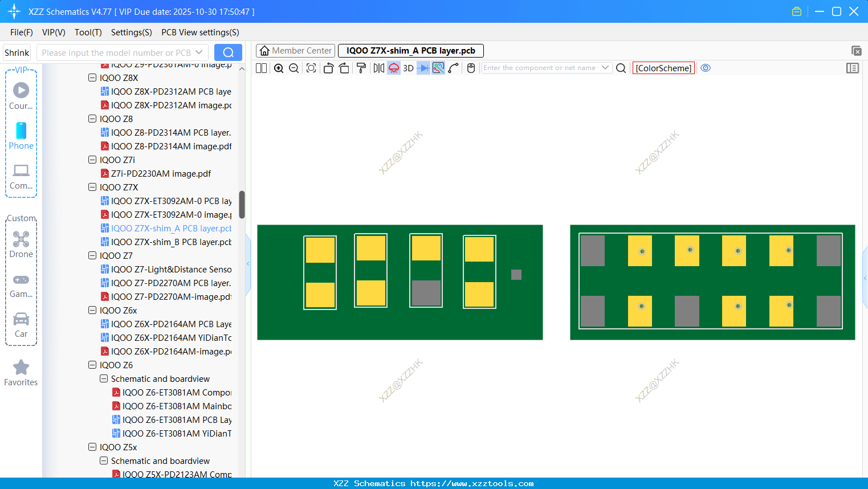
Task: Open the paint brush color tool
Action: (x=361, y=68)
